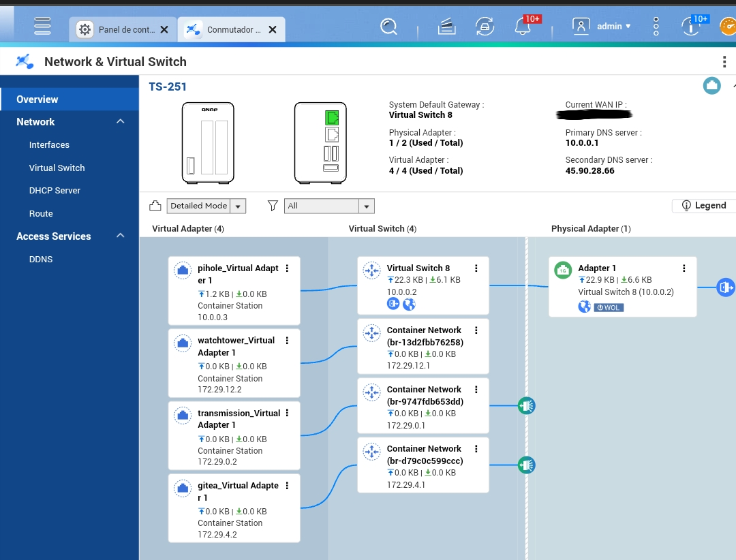The width and height of the screenshot is (736, 560).
Task: Open Virtual Switch in sidebar
Action: click(57, 168)
